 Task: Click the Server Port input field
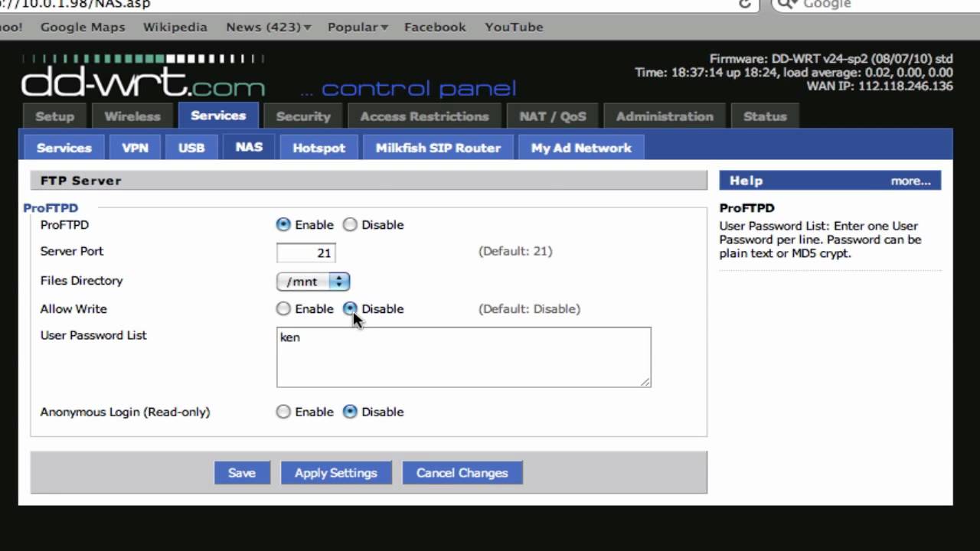(305, 253)
